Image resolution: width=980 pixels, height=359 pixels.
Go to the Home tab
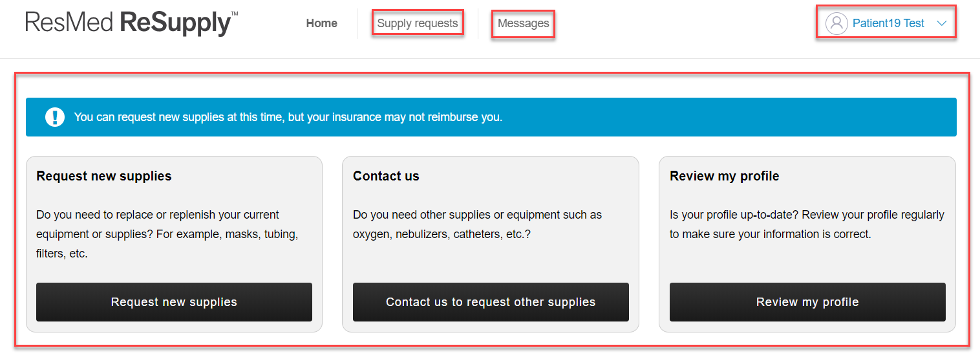pyautogui.click(x=322, y=23)
